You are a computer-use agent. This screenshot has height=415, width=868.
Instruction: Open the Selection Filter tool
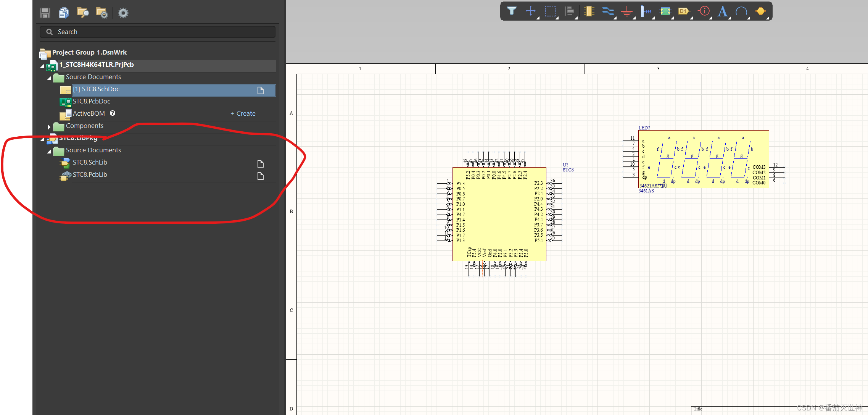(x=511, y=11)
